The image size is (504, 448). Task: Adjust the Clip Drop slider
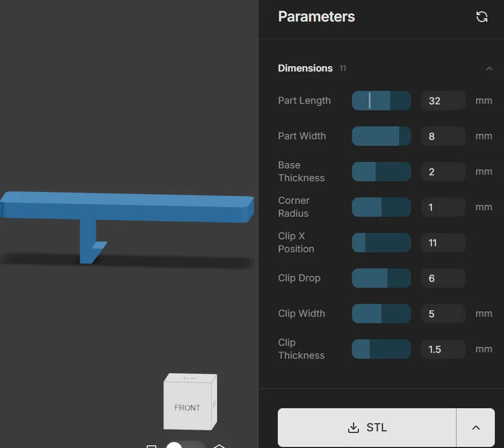pyautogui.click(x=381, y=278)
